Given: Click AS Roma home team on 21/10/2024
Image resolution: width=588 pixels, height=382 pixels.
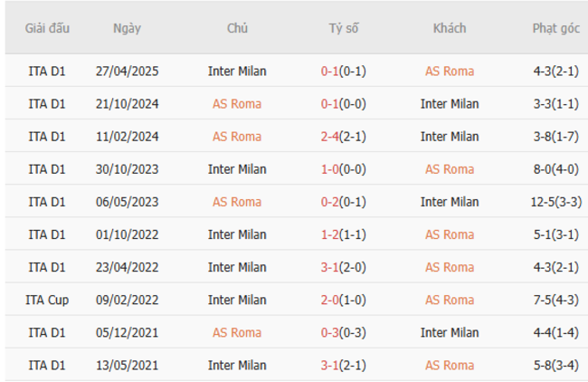Looking at the screenshot, I should tap(237, 104).
